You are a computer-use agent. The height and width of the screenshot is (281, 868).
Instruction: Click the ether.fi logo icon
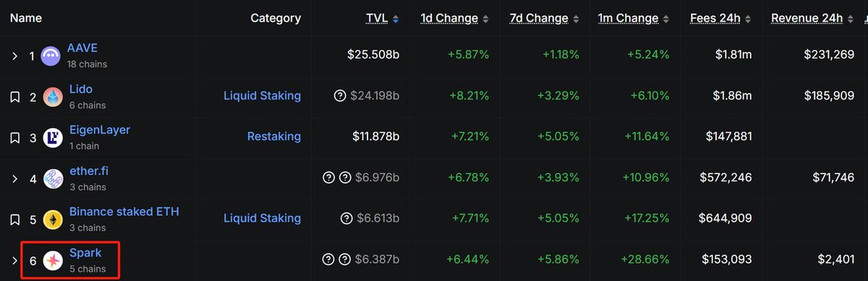click(x=53, y=178)
